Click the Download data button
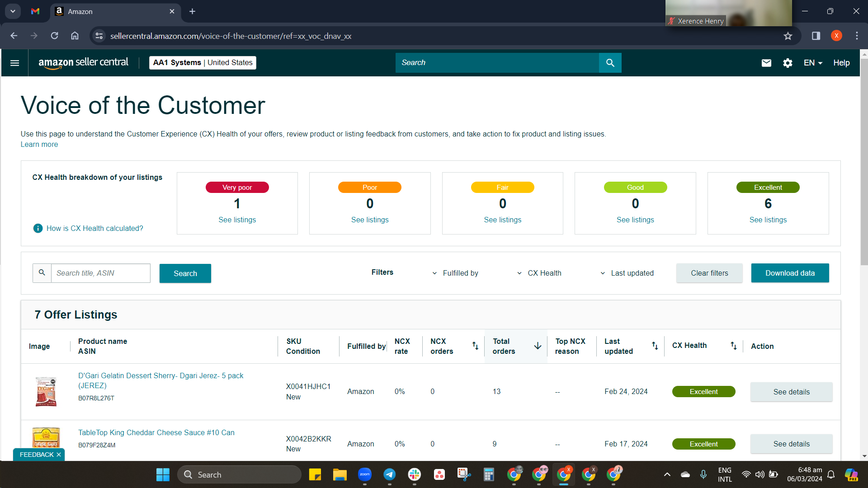Screen dimensions: 868x488 click(790, 273)
